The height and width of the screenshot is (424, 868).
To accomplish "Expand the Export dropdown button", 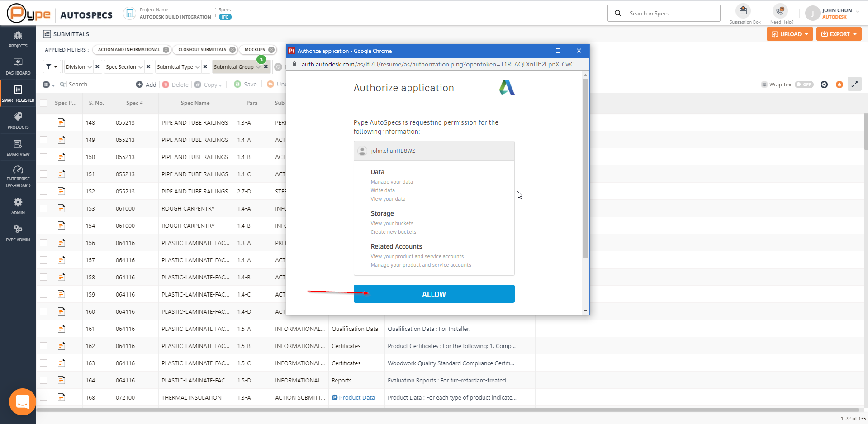I will [x=839, y=34].
